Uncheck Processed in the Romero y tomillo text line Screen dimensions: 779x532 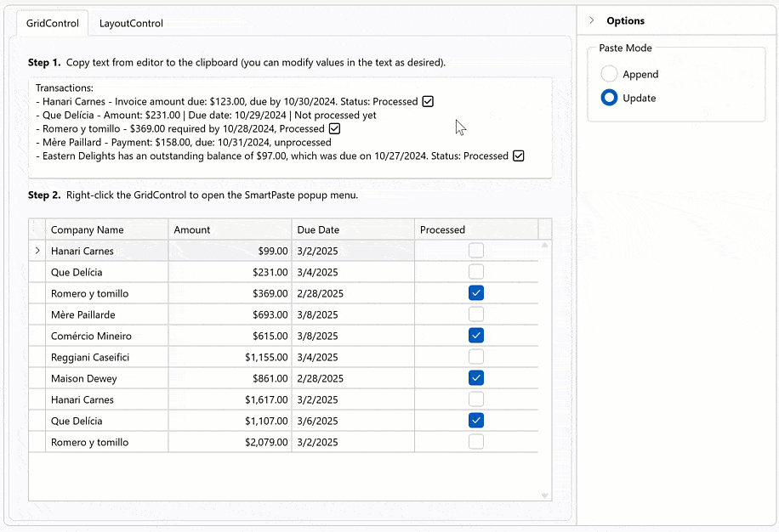(334, 128)
